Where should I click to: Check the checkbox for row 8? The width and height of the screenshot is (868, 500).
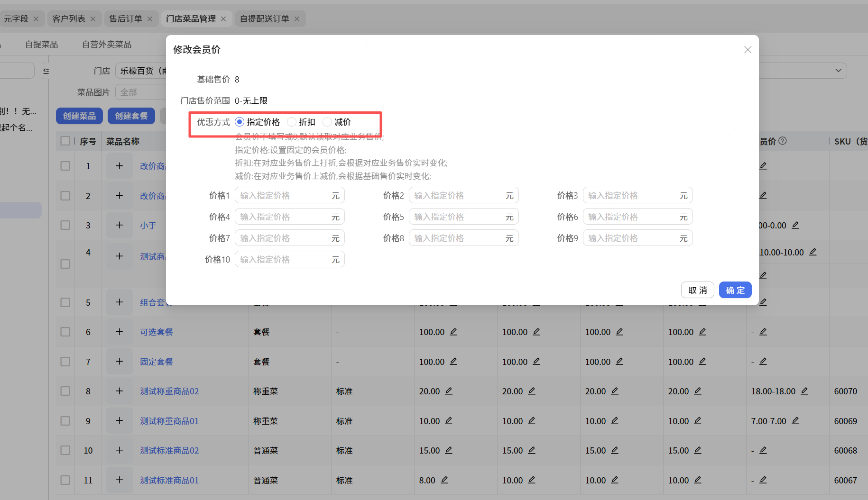pos(65,391)
